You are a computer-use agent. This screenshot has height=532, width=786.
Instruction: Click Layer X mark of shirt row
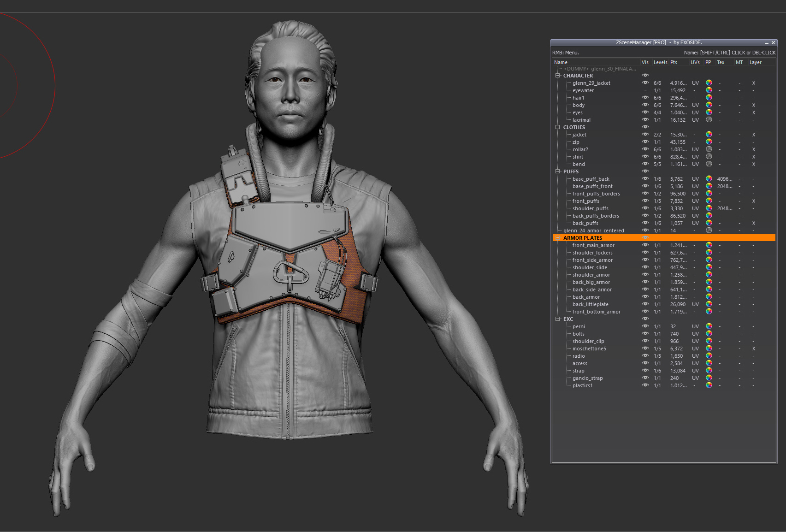(x=754, y=157)
